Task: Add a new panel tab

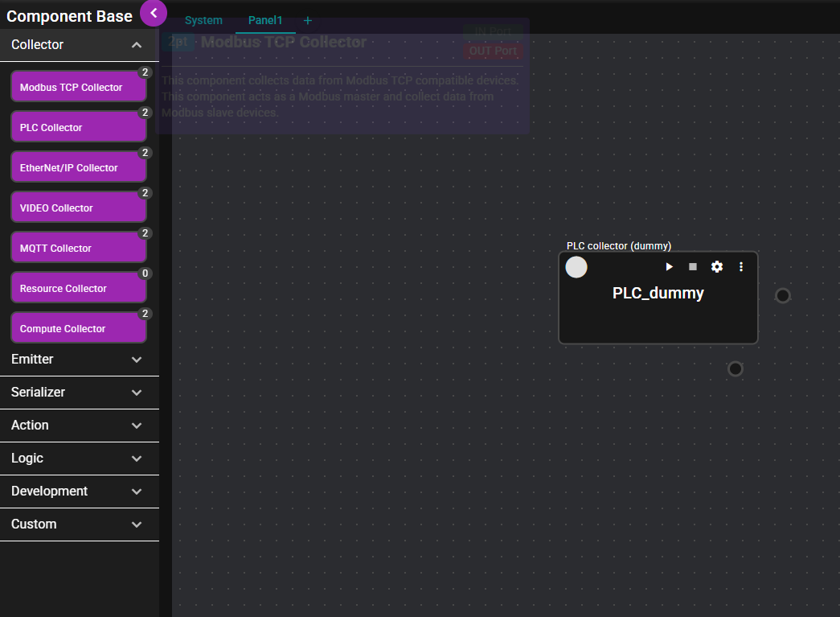Action: pos(308,21)
